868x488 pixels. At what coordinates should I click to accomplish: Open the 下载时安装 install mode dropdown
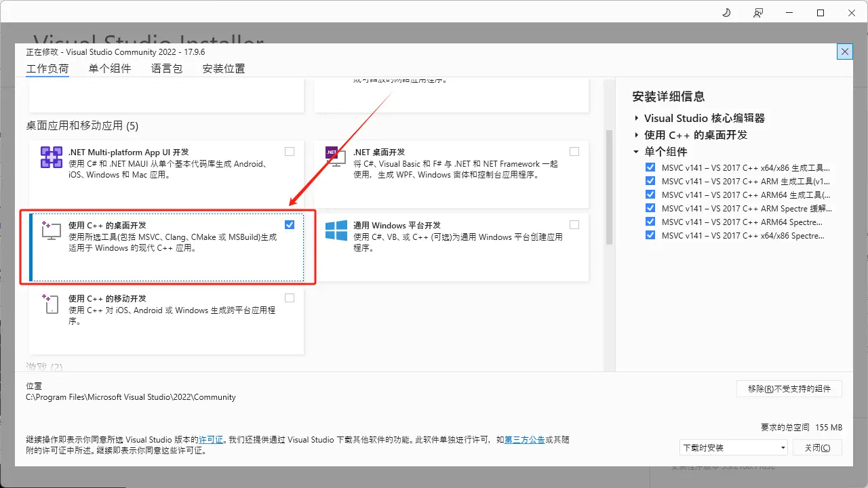(x=734, y=447)
